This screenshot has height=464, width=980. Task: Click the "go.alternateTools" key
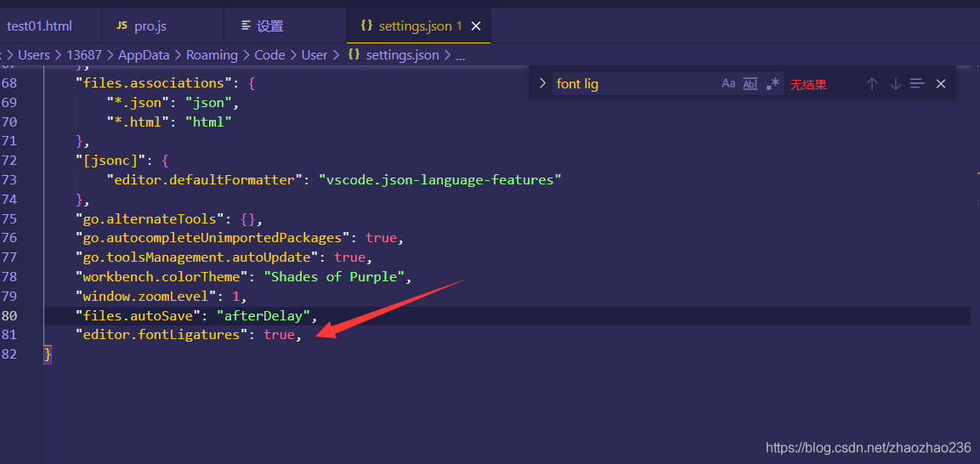click(150, 218)
